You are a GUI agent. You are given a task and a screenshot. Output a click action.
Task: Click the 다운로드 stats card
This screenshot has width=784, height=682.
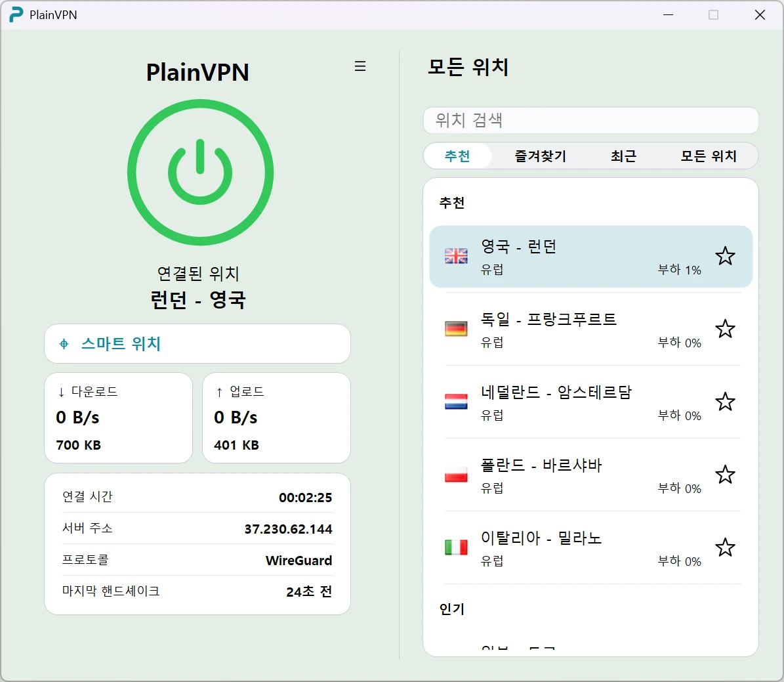pyautogui.click(x=119, y=418)
